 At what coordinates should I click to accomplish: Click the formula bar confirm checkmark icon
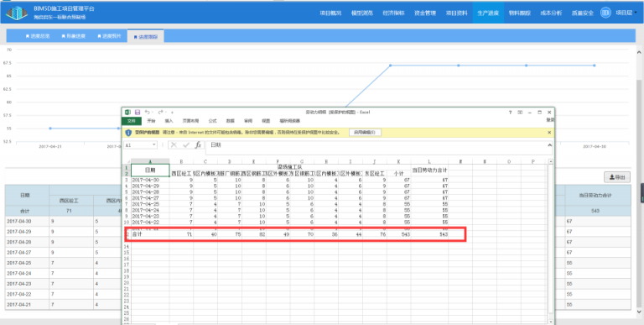click(186, 144)
